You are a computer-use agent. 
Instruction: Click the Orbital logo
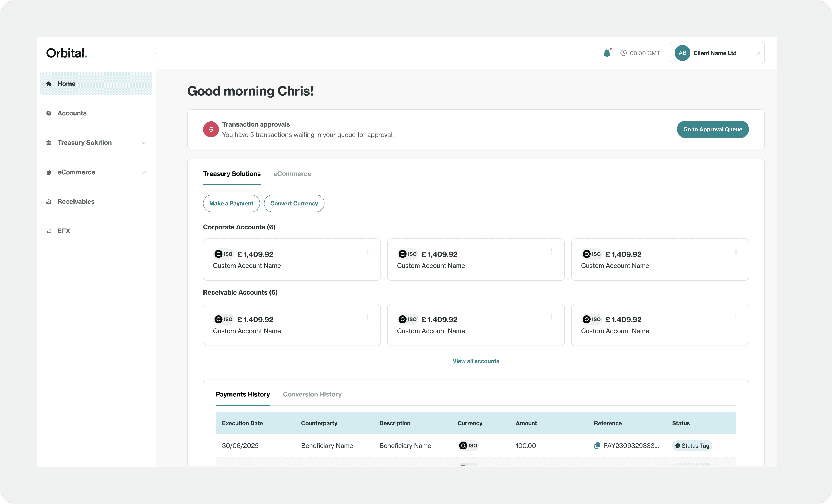coord(67,53)
